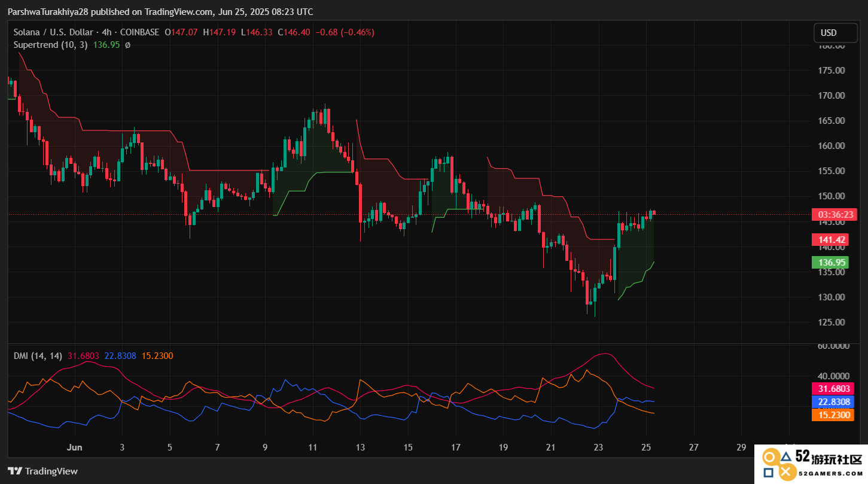Screen dimensions: 868x484
Task: Click the date 13 on the time axis
Action: [x=360, y=448]
